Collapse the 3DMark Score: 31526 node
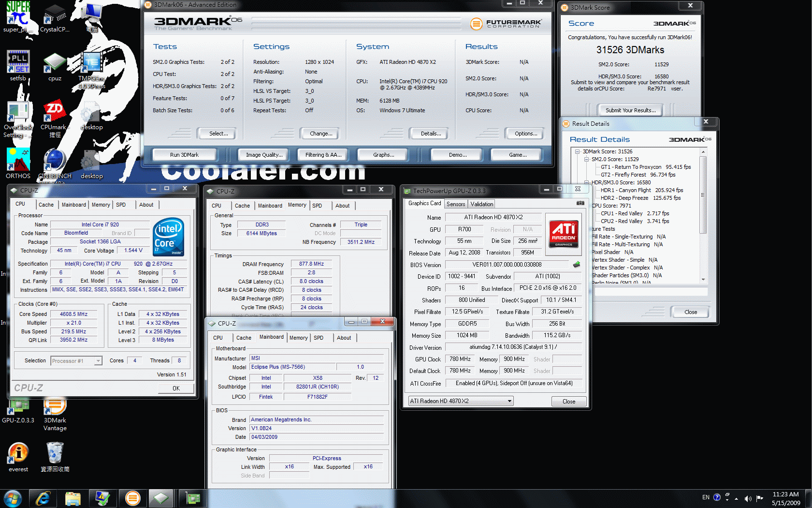812x508 pixels. click(x=577, y=151)
